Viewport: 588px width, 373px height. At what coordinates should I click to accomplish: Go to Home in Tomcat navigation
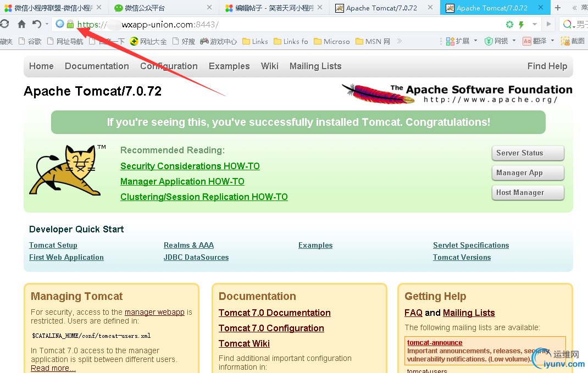41,66
